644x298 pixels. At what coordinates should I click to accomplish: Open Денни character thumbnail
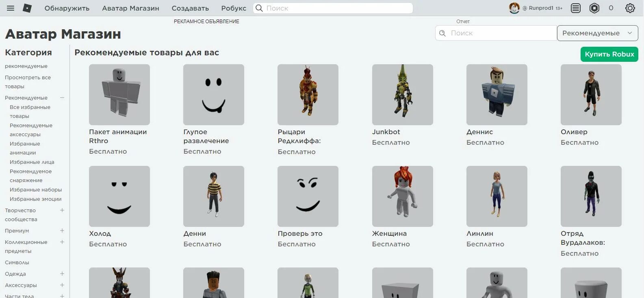pyautogui.click(x=214, y=196)
